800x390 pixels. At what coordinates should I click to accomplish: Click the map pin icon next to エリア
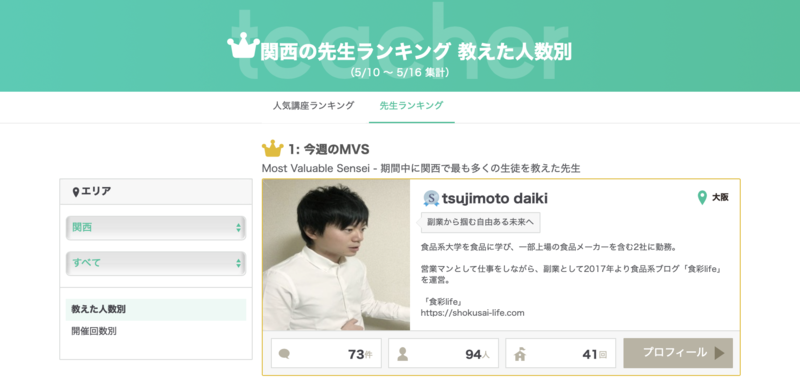click(76, 192)
